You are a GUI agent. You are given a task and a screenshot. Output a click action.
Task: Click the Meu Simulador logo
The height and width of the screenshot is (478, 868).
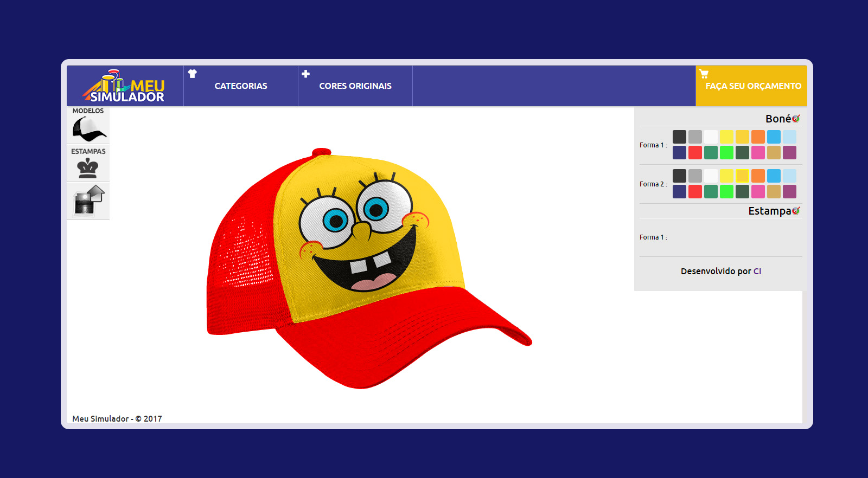pos(124,86)
